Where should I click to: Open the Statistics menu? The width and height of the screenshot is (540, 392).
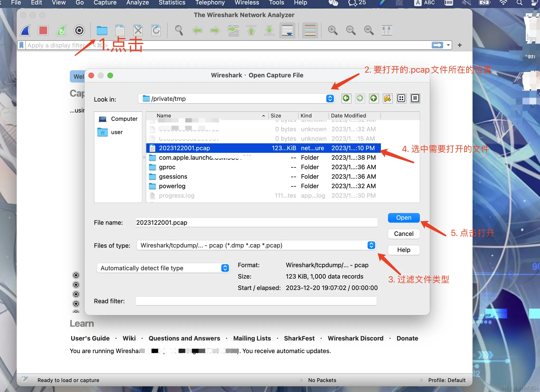tap(172, 3)
